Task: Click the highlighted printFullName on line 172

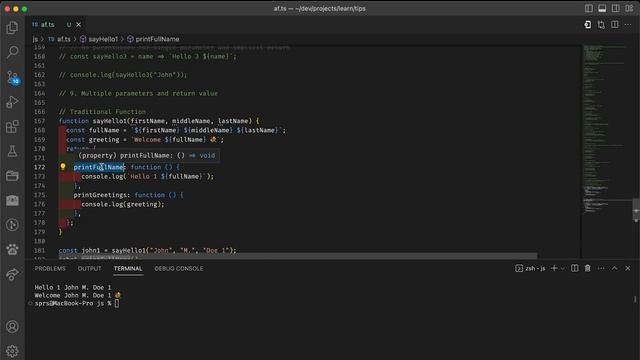Action: 99,167
